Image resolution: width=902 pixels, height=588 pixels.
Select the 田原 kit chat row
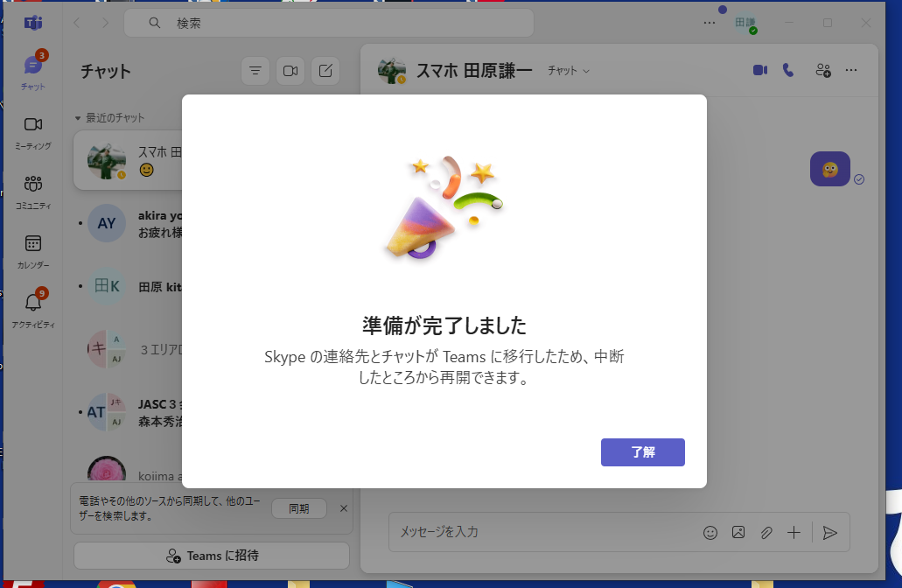click(129, 286)
